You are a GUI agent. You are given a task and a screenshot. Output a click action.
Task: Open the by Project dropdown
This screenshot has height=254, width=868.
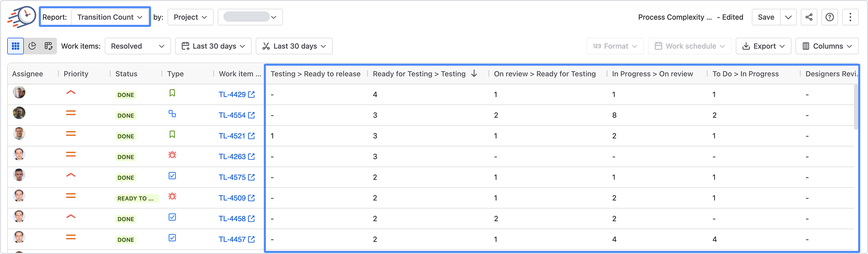click(x=190, y=17)
